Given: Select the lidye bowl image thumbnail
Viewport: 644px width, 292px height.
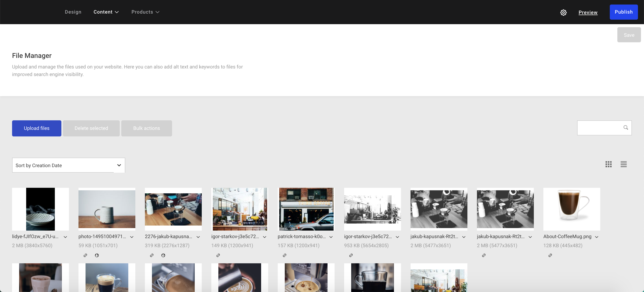Looking at the screenshot, I should (41, 209).
